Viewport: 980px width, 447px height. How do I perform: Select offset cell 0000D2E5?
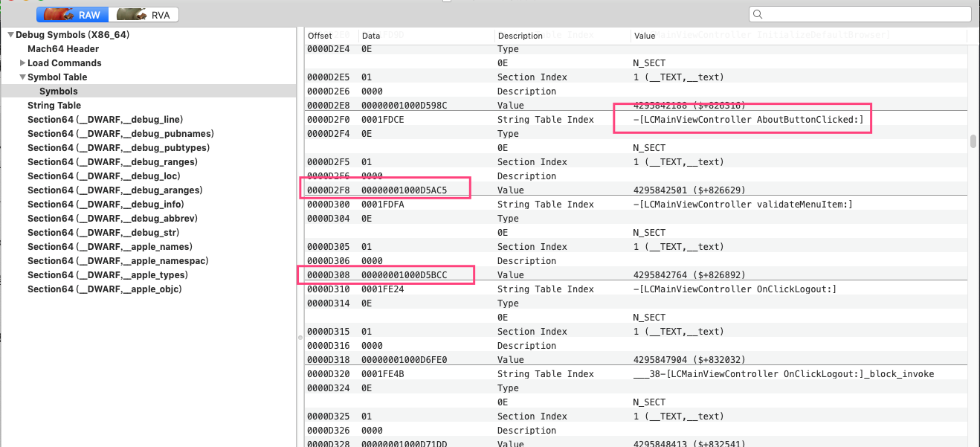pyautogui.click(x=328, y=77)
